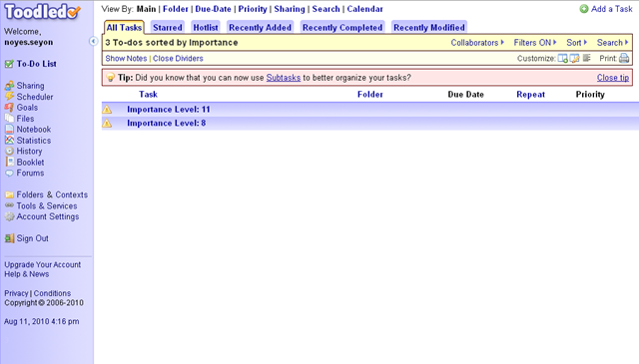Open the Recently Completed tab
The height and width of the screenshot is (364, 639).
click(342, 27)
